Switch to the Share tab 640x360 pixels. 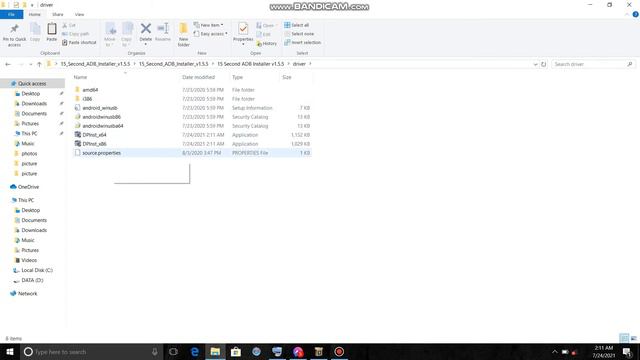[x=58, y=14]
